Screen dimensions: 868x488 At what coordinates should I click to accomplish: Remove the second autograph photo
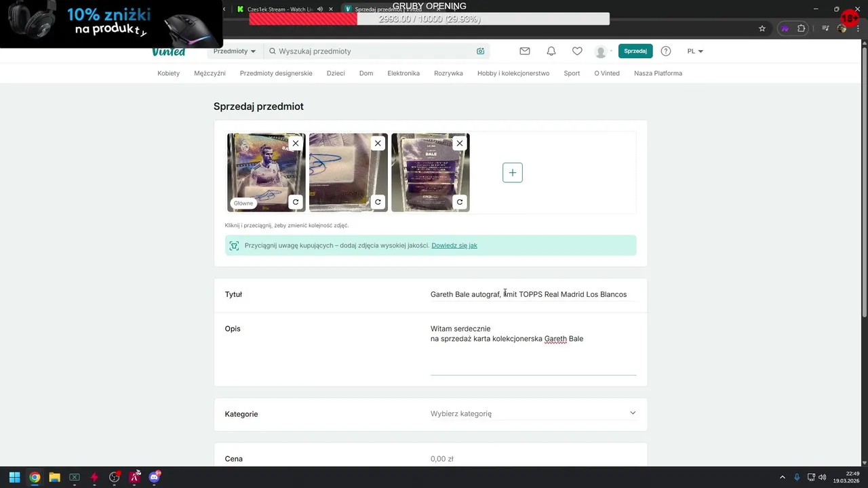pyautogui.click(x=378, y=144)
